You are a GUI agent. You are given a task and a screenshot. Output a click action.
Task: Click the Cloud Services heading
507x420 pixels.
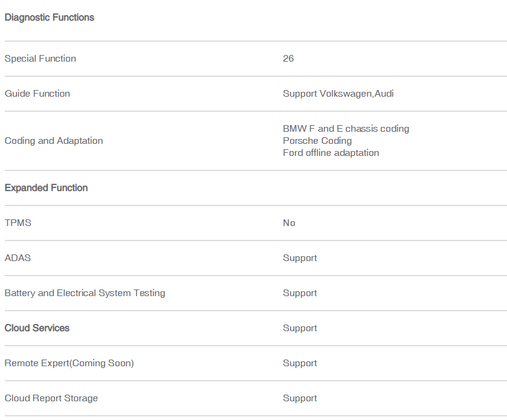[37, 328]
